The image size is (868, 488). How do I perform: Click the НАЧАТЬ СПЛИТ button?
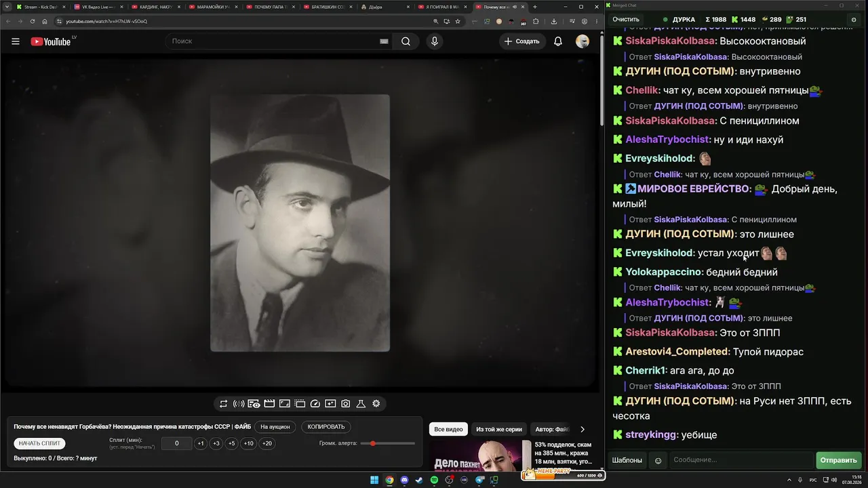click(x=40, y=443)
